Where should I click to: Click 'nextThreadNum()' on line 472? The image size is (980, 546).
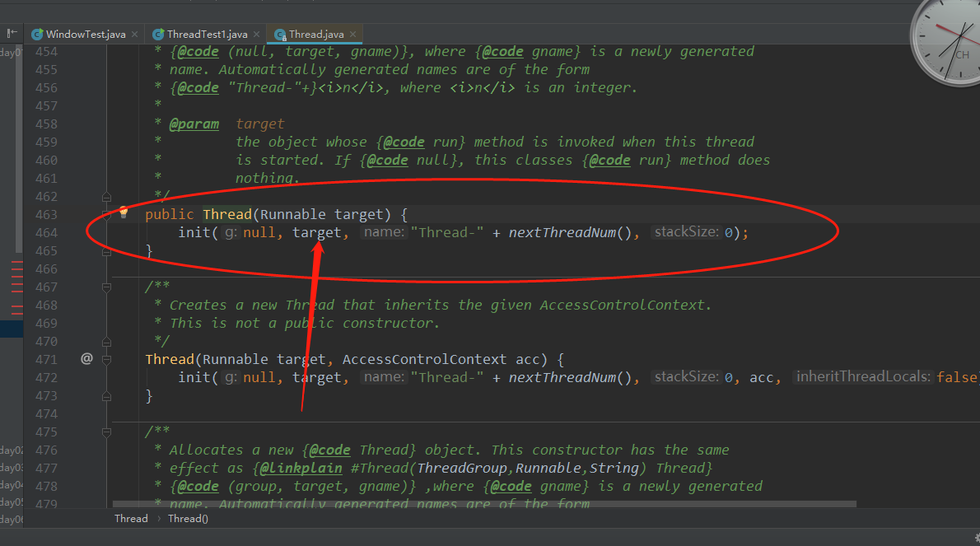tap(570, 377)
